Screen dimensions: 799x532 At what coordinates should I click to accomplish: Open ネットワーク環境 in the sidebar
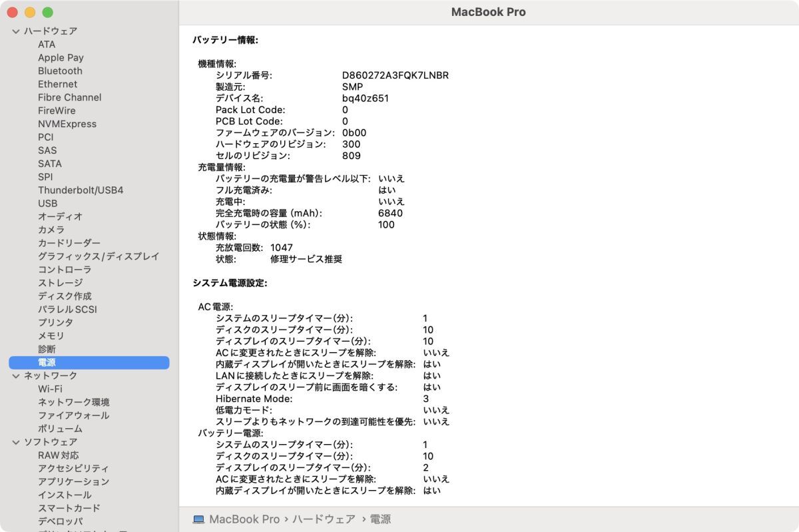click(x=74, y=402)
